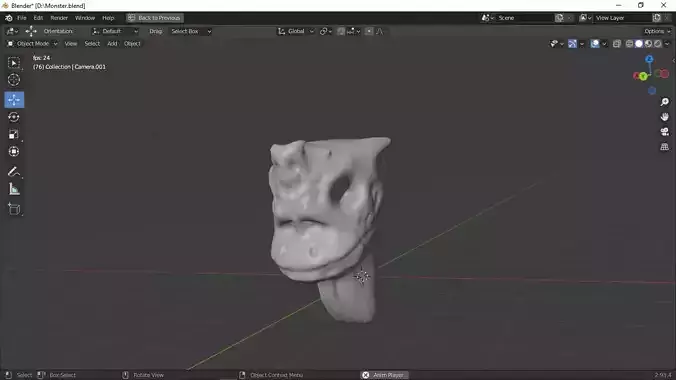
Task: Toggle viewport gizmos display
Action: click(x=573, y=44)
